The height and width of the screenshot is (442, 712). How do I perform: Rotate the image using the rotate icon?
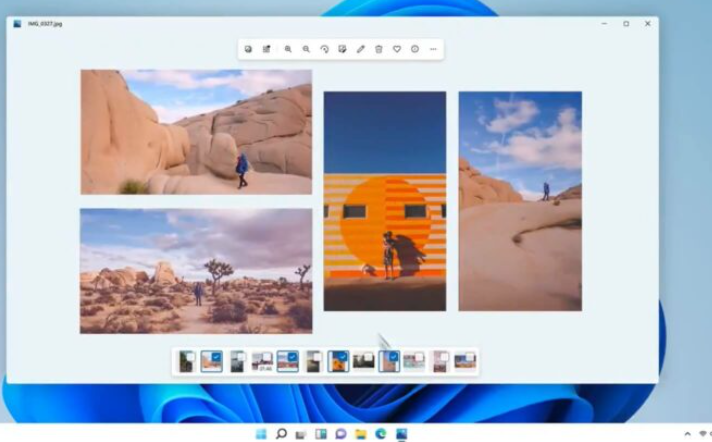pyautogui.click(x=324, y=49)
